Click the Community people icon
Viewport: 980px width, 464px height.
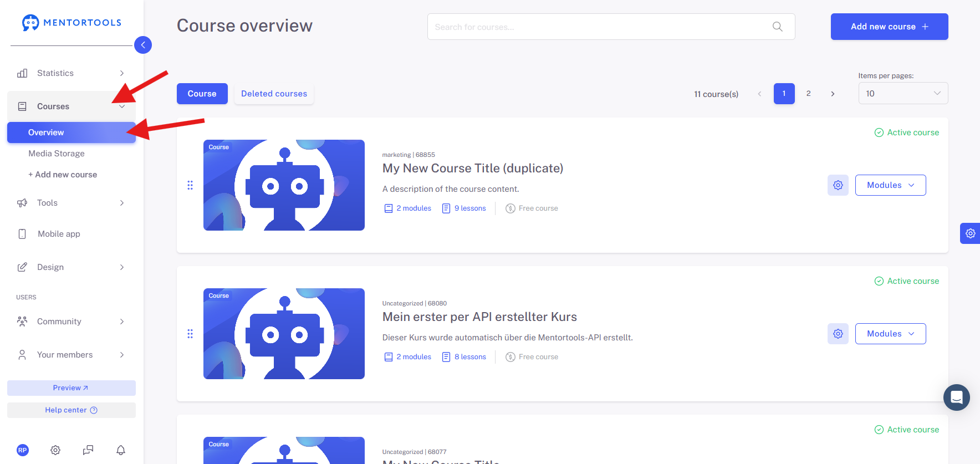(22, 322)
